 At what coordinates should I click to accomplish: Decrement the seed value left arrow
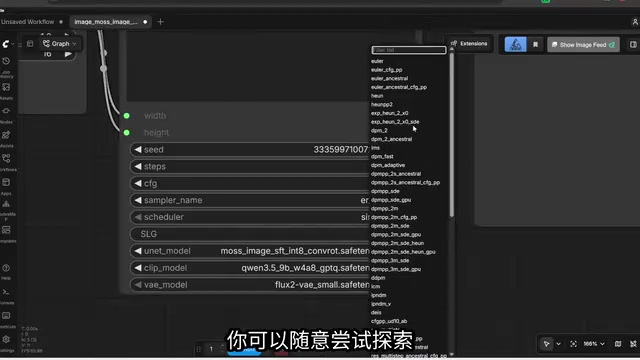(x=138, y=150)
